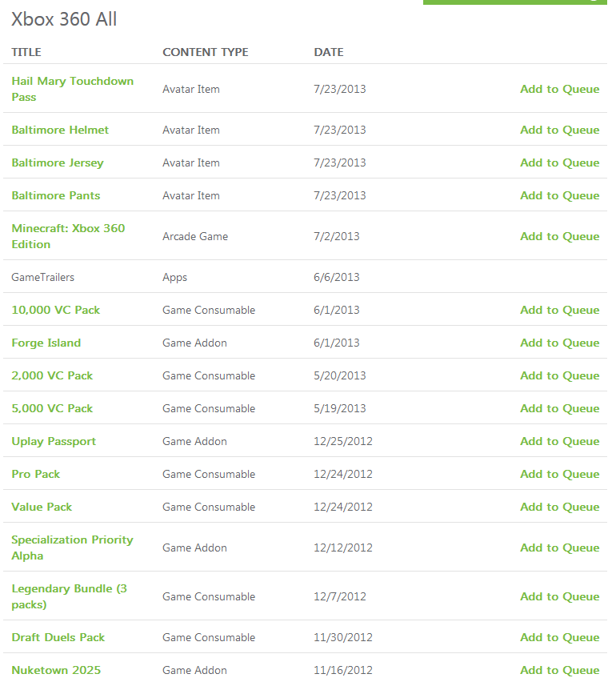Viewport: 616px width, 682px height.
Task: Open Hail Mary Touchdown Pass title link
Action: tap(72, 89)
